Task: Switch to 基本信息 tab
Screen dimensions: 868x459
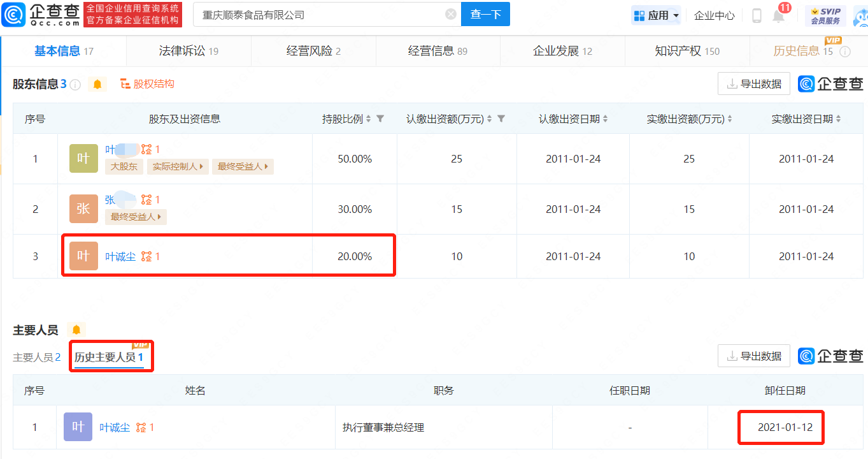Action: (64, 51)
